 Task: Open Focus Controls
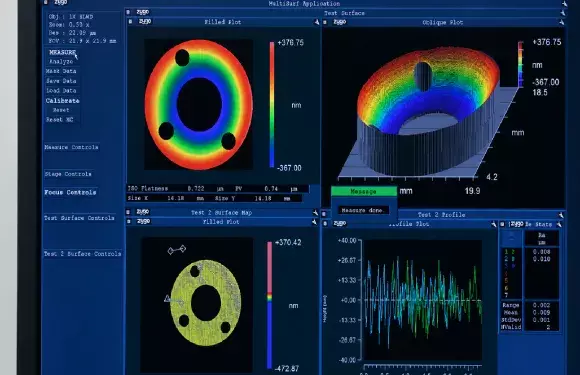click(70, 192)
